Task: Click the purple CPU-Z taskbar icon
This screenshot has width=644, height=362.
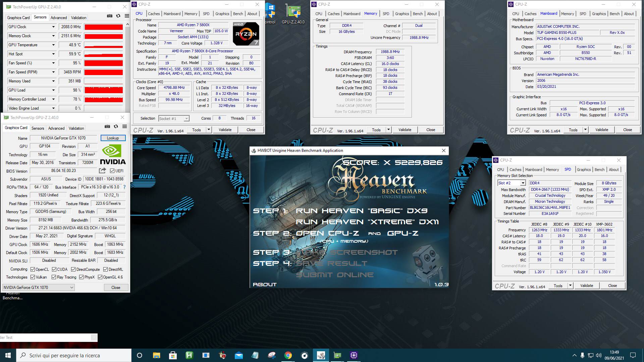Action: [354, 355]
